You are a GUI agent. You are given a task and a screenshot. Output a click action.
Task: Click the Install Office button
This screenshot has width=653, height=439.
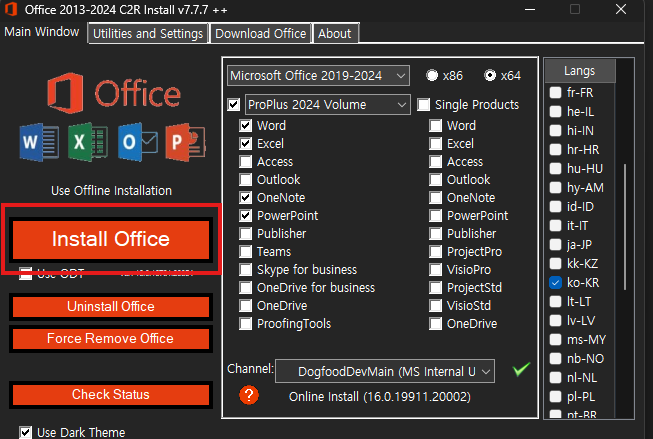point(111,239)
